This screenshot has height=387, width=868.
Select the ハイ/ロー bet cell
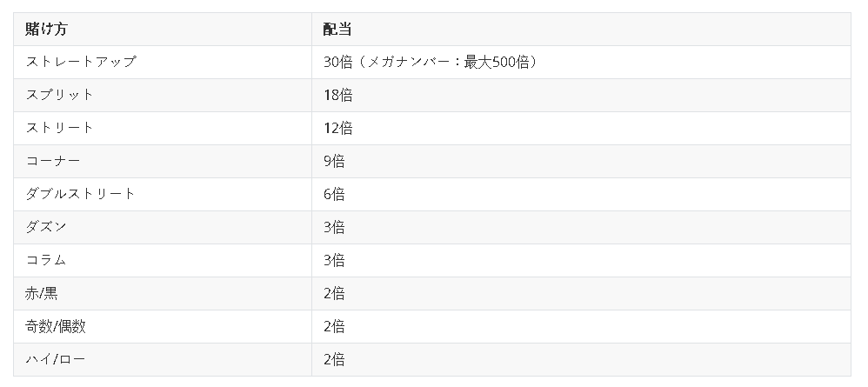pos(56,359)
